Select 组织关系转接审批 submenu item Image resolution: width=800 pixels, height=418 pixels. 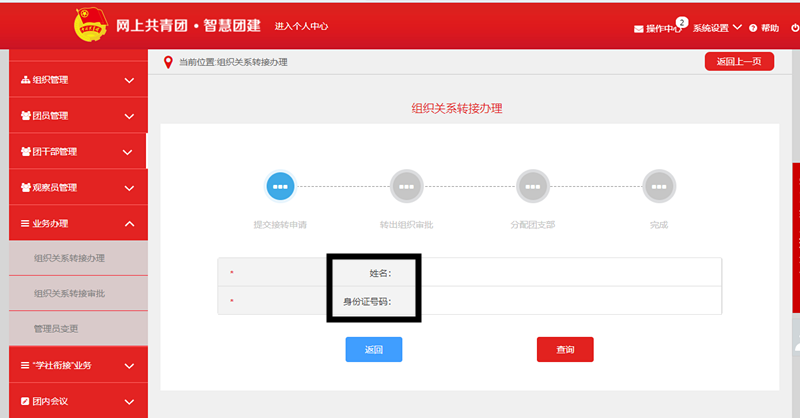pyautogui.click(x=79, y=293)
